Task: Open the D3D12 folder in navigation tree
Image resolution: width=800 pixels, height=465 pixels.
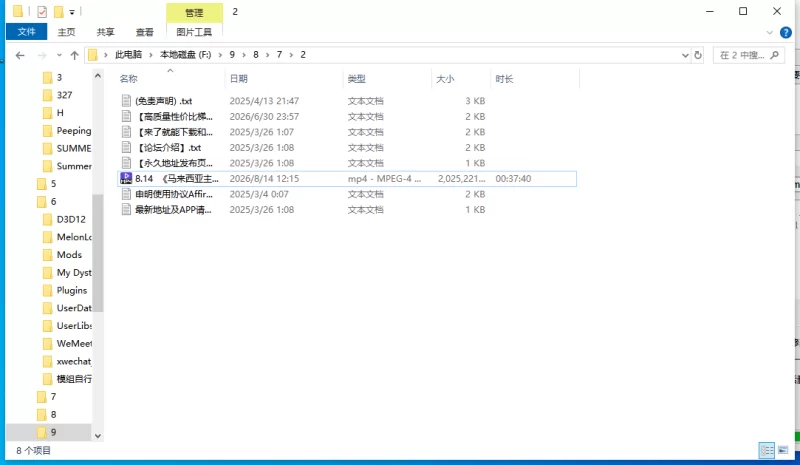Action: click(x=71, y=219)
